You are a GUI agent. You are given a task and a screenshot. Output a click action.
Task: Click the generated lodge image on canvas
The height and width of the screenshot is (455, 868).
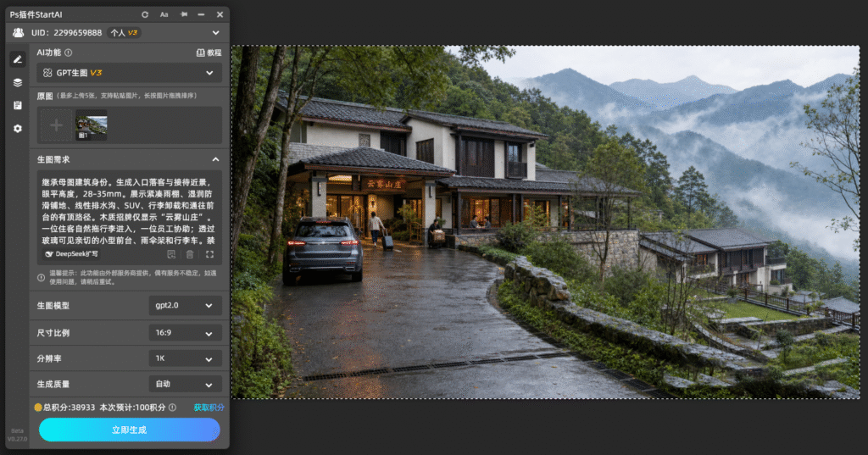point(546,222)
